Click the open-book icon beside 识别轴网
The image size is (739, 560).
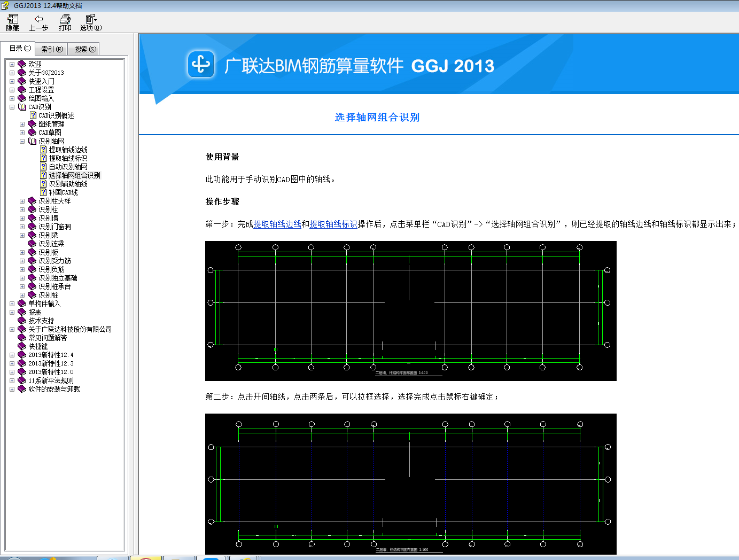(x=32, y=141)
